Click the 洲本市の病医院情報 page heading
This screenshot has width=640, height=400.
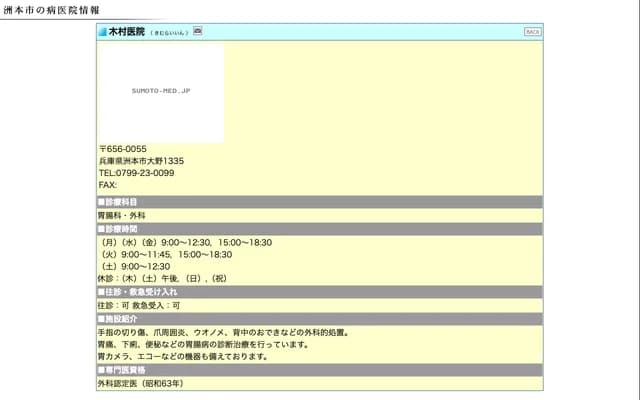tap(51, 9)
